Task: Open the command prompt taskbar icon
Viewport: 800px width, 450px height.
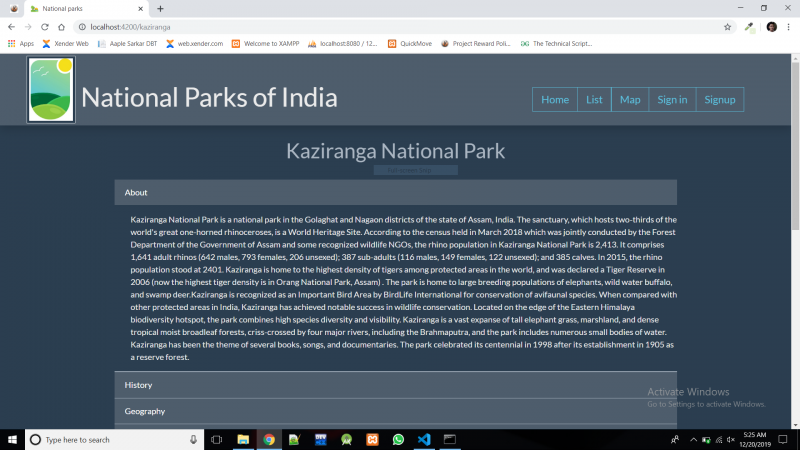Action: pos(450,439)
